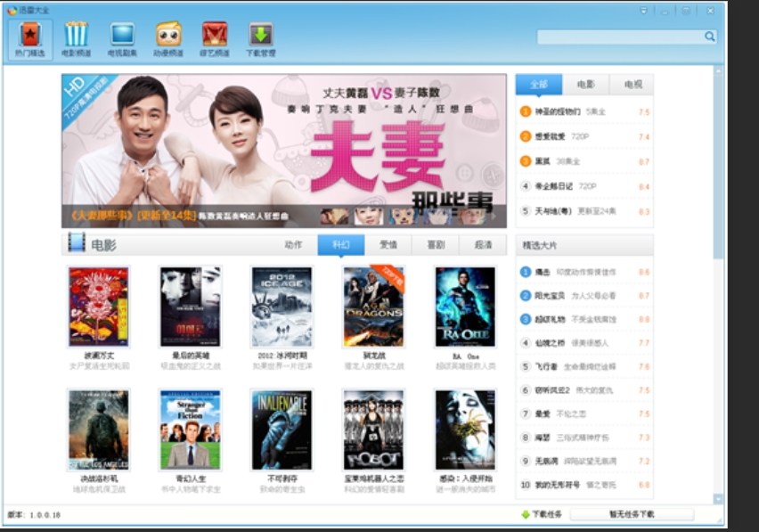This screenshot has width=759, height=532.
Task: Switch to the 爱情 romance tab
Action: pyautogui.click(x=388, y=245)
